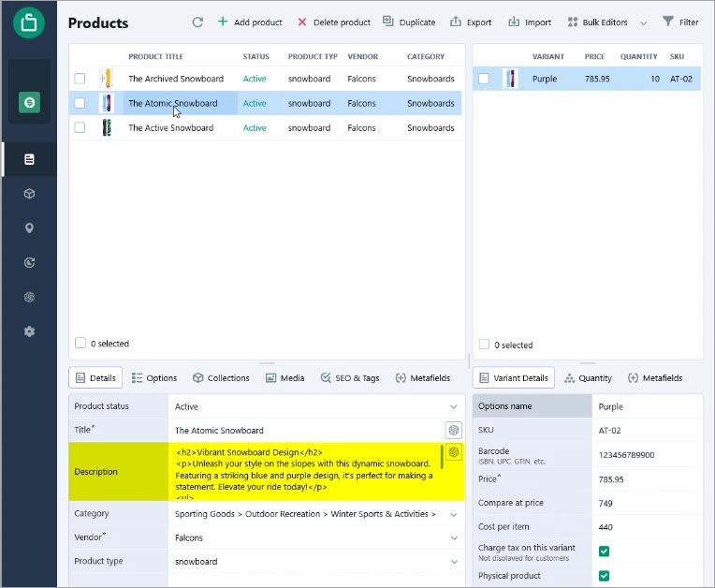Switch to the SEO & Tags tab
Viewport: 715px width, 588px height.
tap(350, 378)
